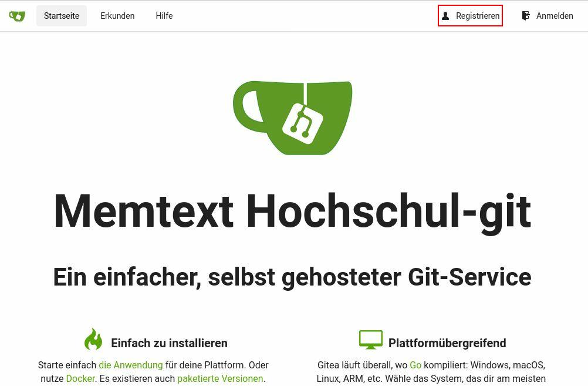Viewport: 588px width, 386px height.
Task: Click the person icon beside Registrieren
Action: (445, 16)
